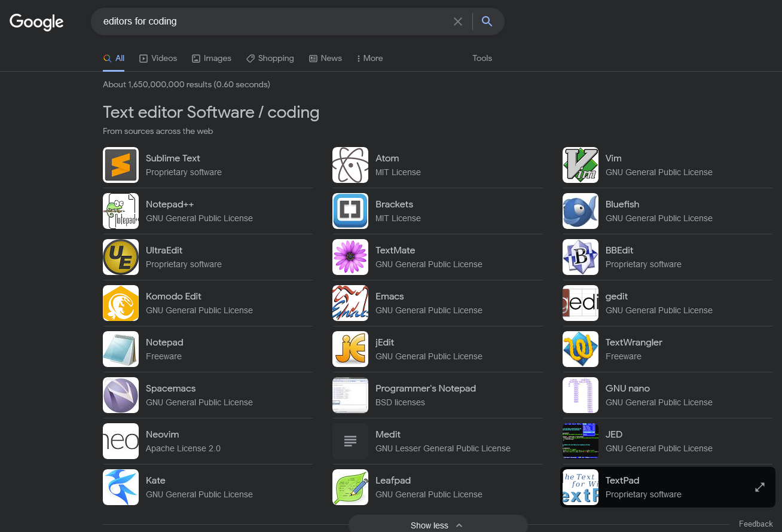Click the Brackets blue square icon

(x=350, y=211)
